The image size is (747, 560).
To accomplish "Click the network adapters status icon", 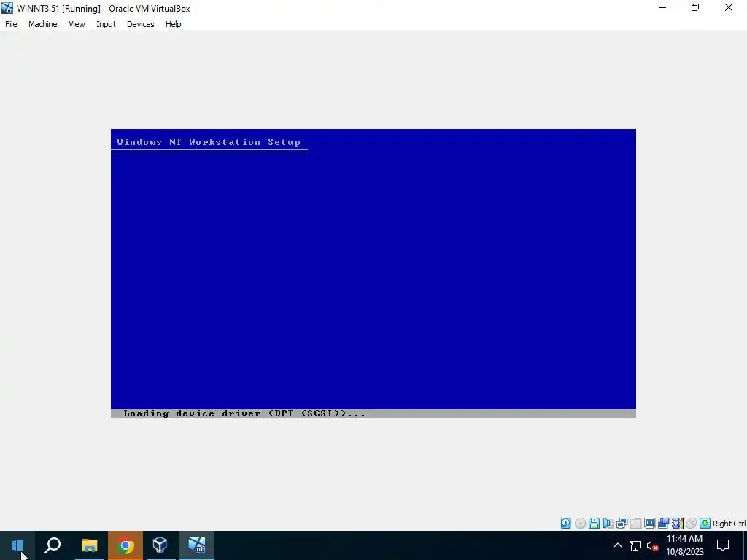I will [x=622, y=524].
